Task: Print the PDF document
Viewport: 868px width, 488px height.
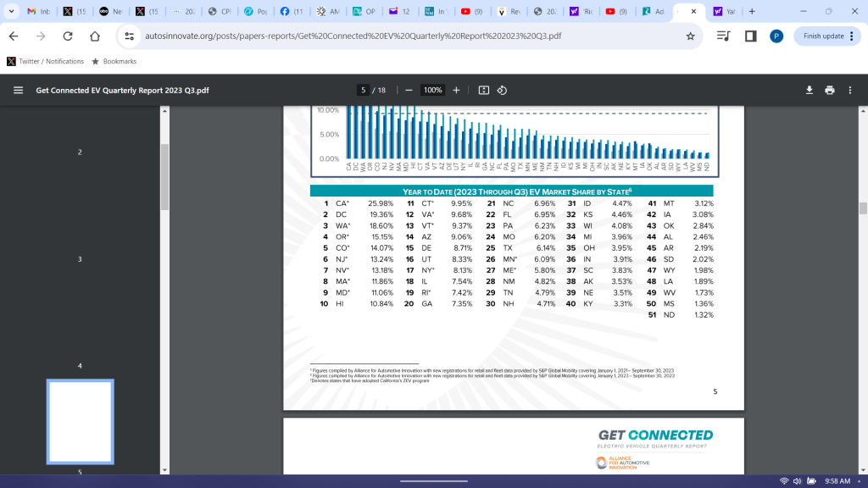Action: coord(829,91)
